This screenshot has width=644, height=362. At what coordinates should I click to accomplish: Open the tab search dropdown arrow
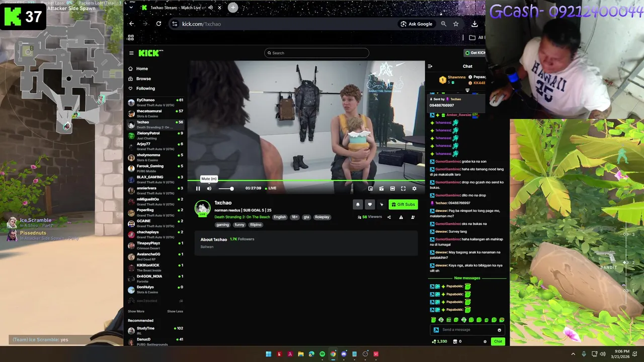131,8
